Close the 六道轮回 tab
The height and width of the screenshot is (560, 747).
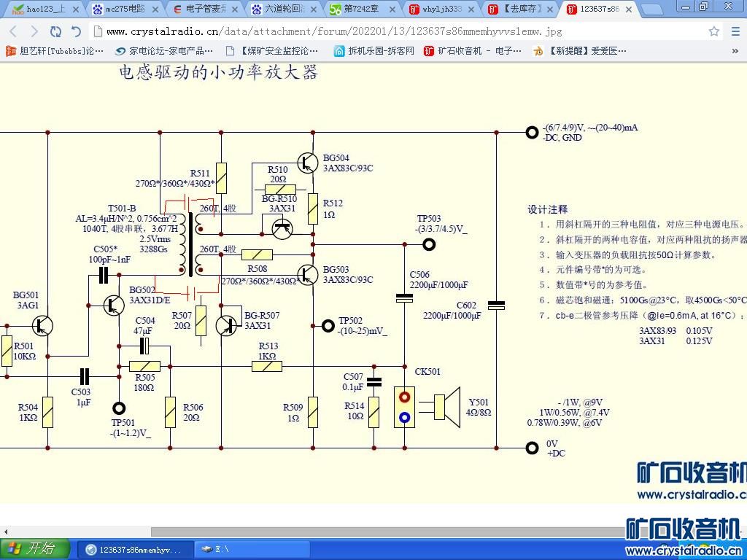coord(314,9)
